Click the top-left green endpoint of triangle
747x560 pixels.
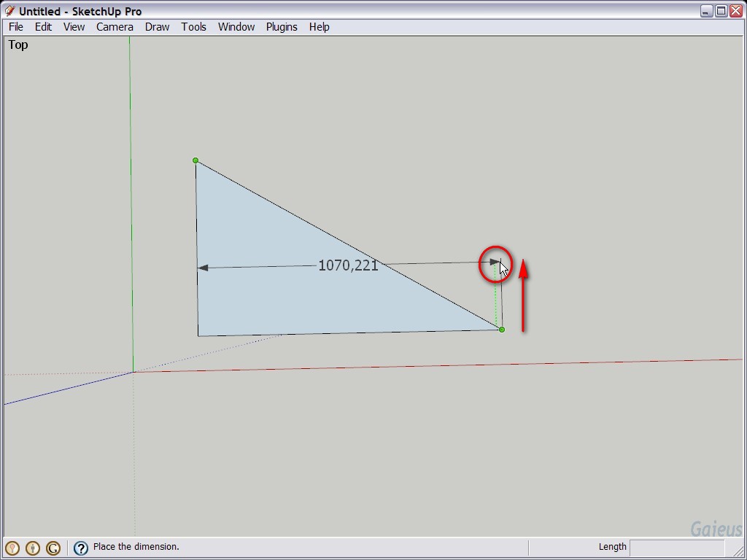point(196,160)
